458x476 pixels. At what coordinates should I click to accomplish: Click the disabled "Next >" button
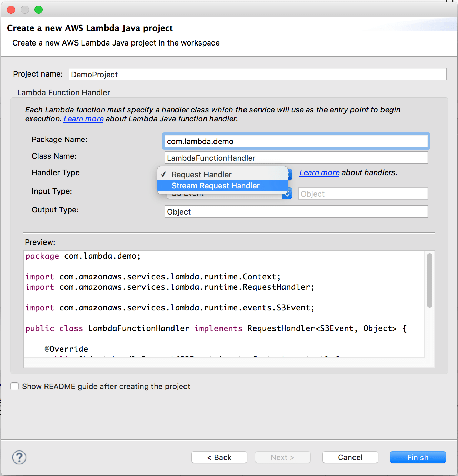tap(282, 457)
